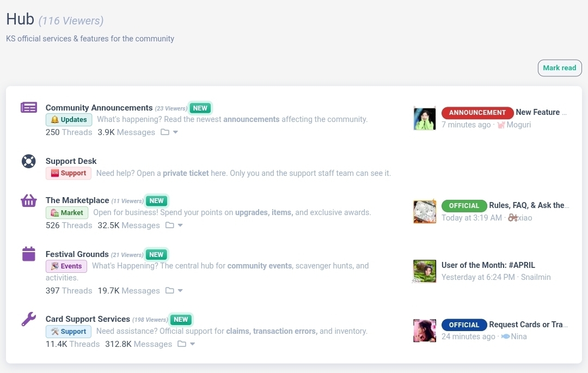Click the Marketplace basket icon
This screenshot has height=373, width=588.
point(28,200)
